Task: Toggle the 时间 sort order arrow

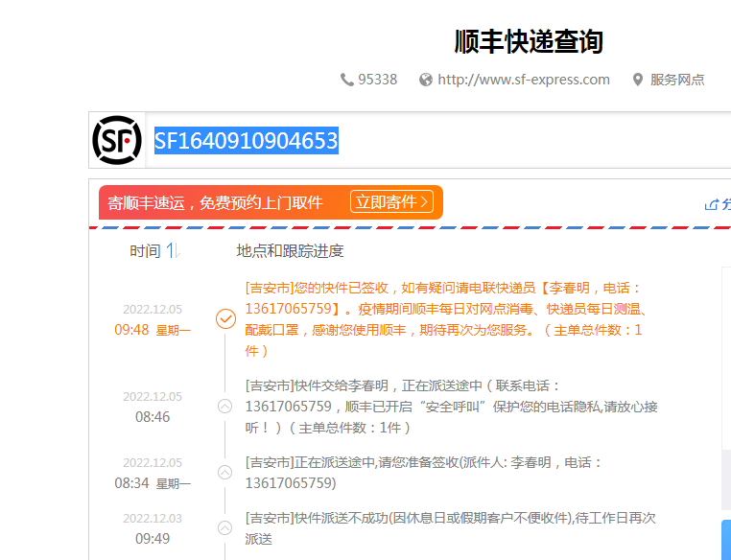Action: 174,250
